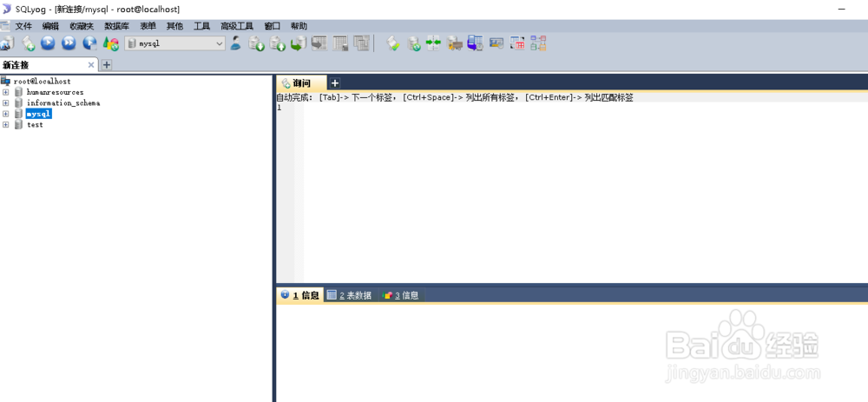The image size is (868, 402).
Task: Click the execute query play icon
Action: [x=48, y=43]
